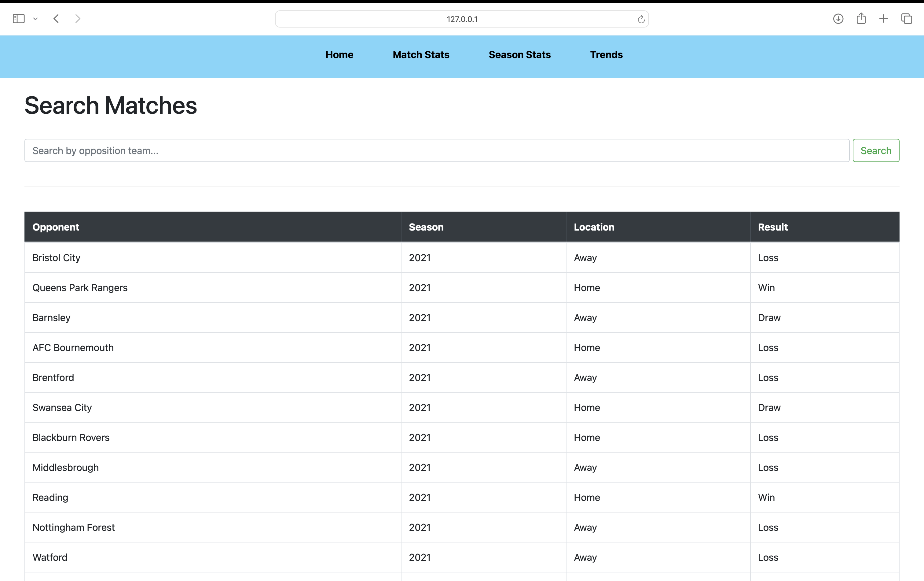The image size is (924, 581).
Task: Click the forward navigation arrow
Action: [x=78, y=19]
